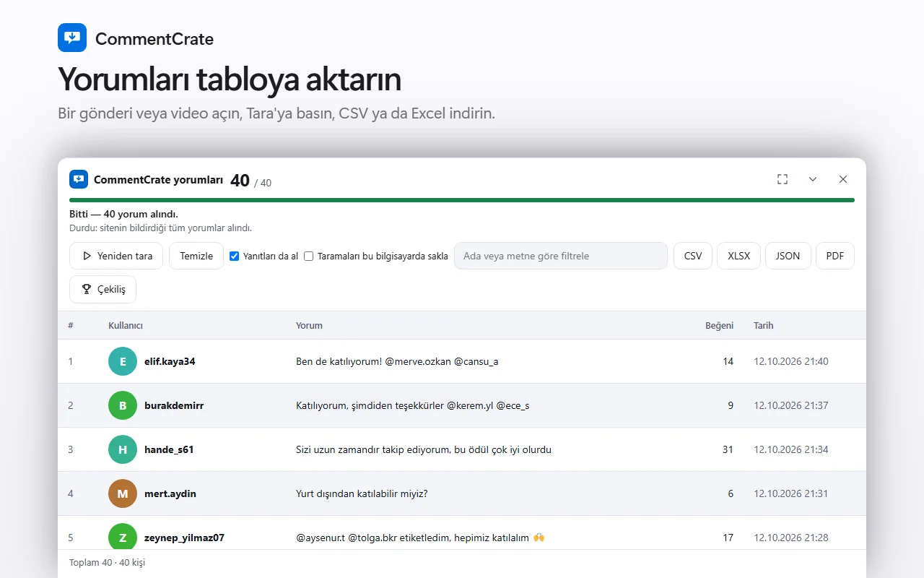This screenshot has height=578, width=924.
Task: Click elif.kaya34 avatar circle
Action: 123,361
